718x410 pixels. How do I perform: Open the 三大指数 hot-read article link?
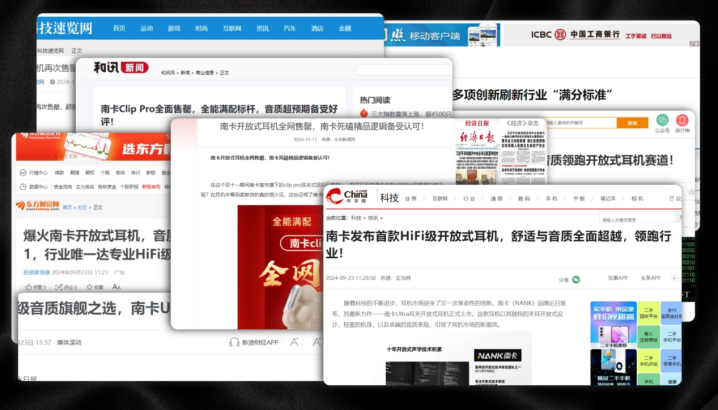click(411, 114)
